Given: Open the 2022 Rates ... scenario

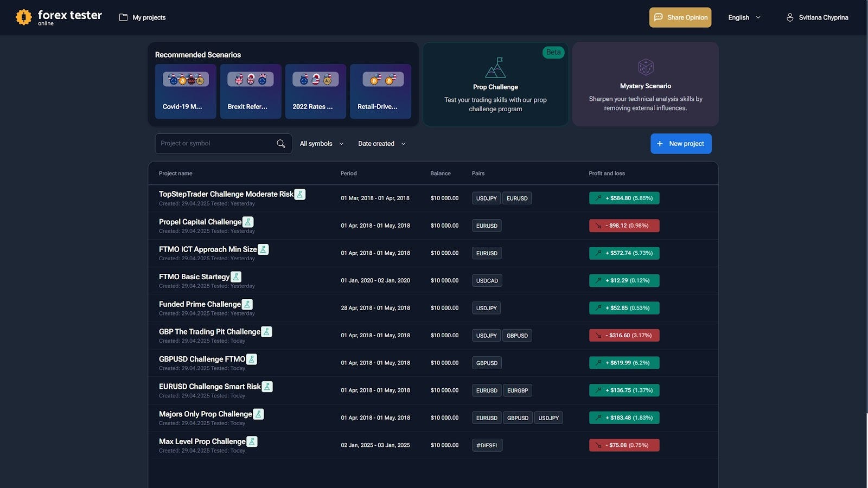Looking at the screenshot, I should (316, 91).
